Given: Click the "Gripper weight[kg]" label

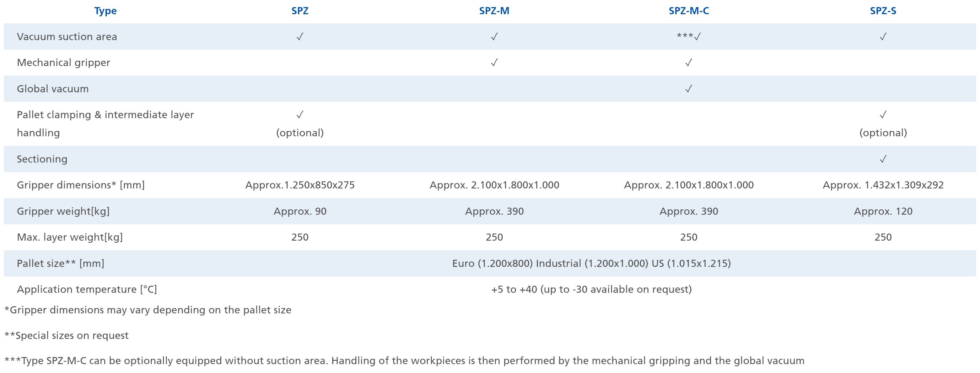Looking at the screenshot, I should pyautogui.click(x=63, y=211).
